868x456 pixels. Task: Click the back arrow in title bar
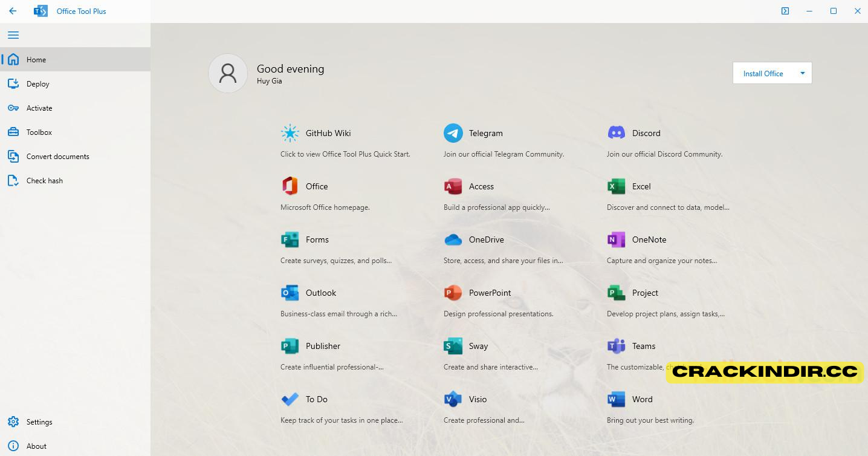click(x=13, y=11)
